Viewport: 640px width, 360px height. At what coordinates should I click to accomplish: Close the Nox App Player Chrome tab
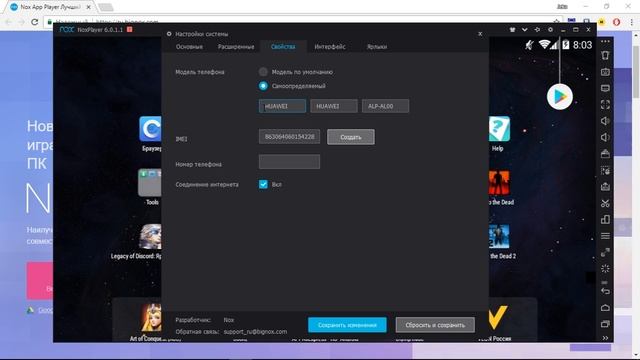pyautogui.click(x=89, y=7)
